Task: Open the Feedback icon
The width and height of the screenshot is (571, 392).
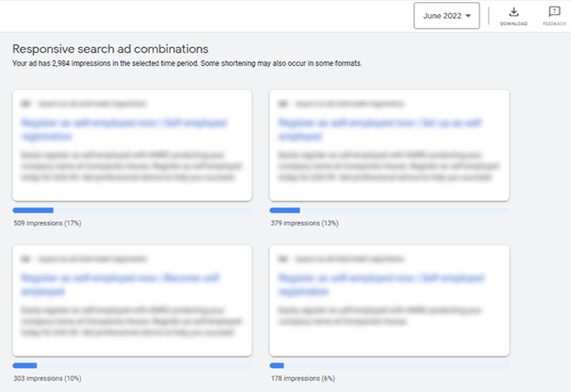Action: 554,12
